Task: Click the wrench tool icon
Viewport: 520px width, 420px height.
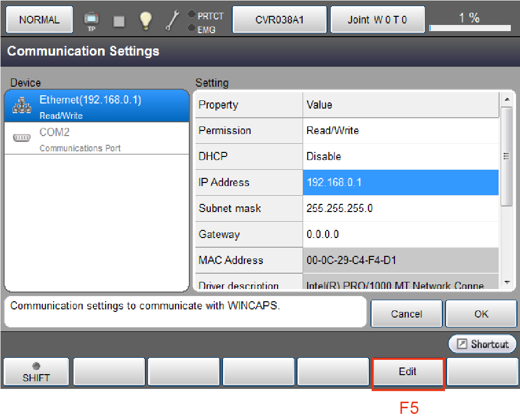Action: click(173, 20)
